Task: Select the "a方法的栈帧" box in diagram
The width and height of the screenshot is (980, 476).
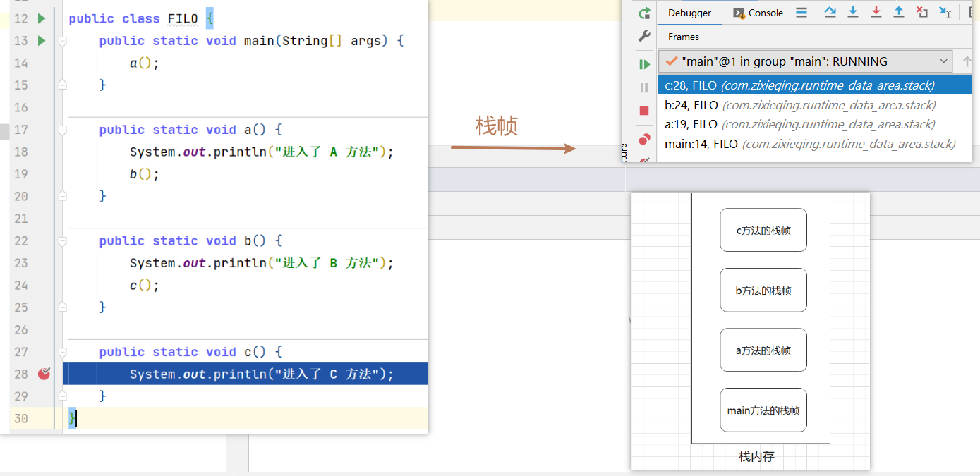Action: (763, 350)
